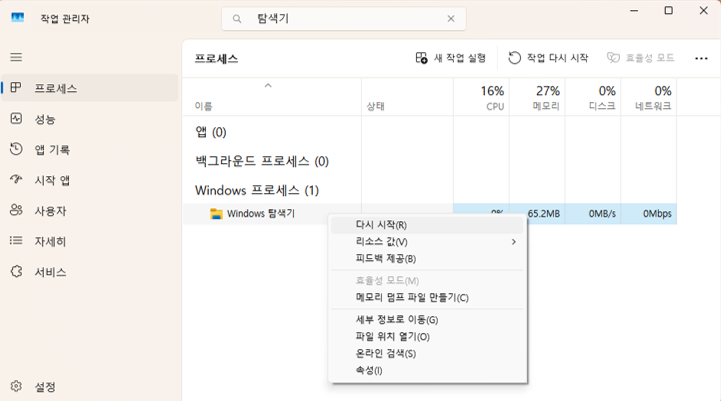
Task: Open the 성능 performance page
Action: coord(90,119)
